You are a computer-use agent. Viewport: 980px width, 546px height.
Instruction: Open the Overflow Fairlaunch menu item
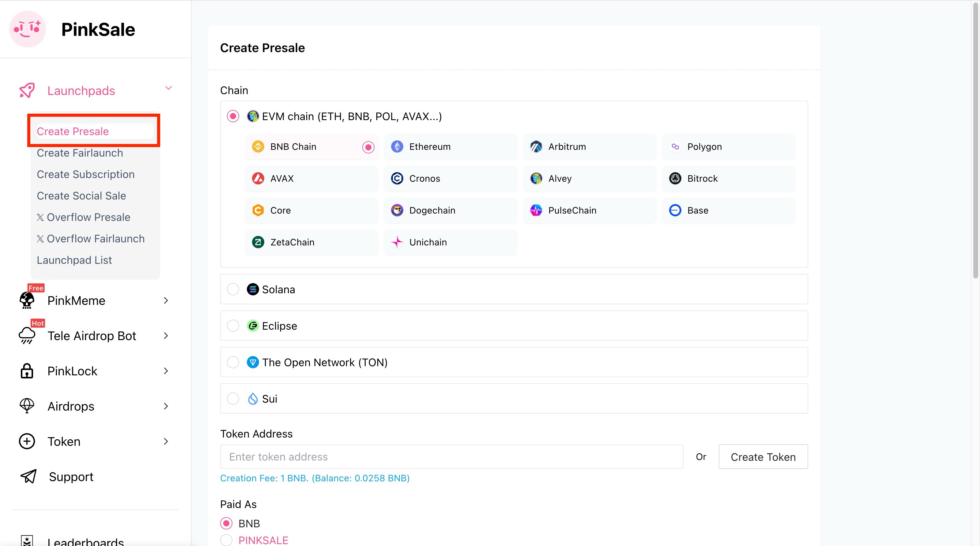(91, 239)
